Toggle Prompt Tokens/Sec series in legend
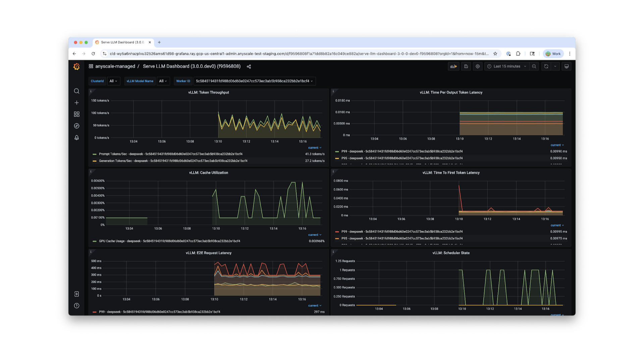644x362 pixels. point(171,154)
